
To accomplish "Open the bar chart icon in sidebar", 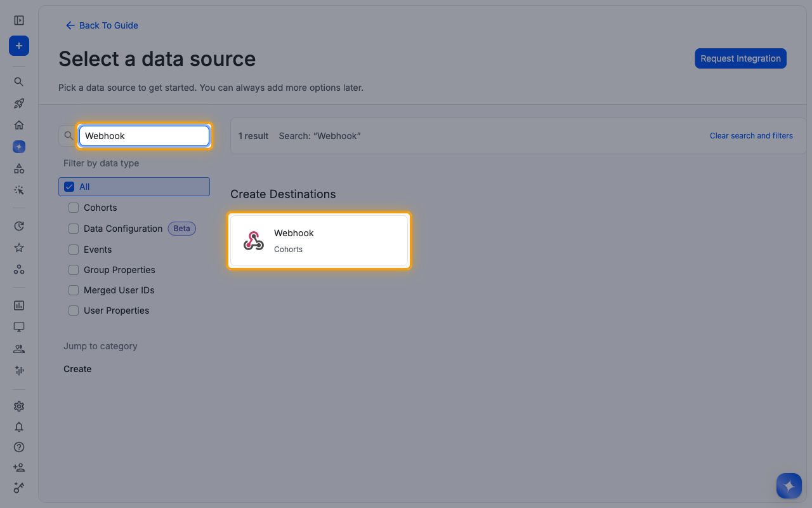I will [19, 305].
